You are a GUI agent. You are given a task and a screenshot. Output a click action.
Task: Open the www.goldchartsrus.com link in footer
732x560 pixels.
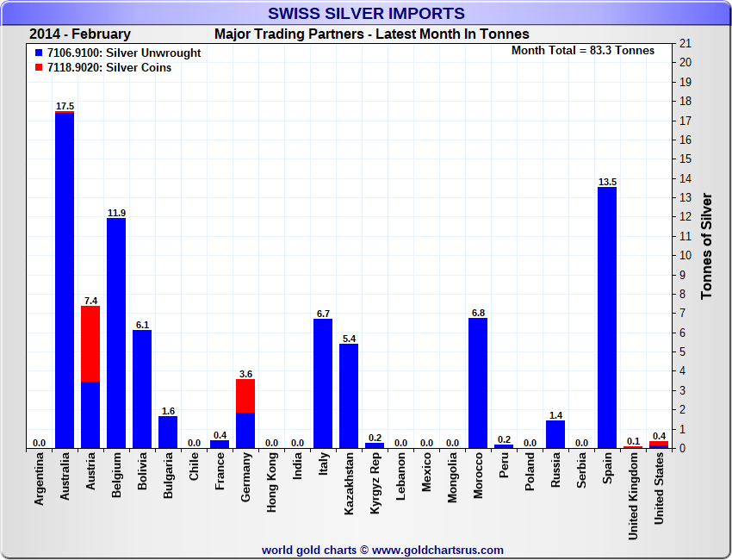click(438, 550)
